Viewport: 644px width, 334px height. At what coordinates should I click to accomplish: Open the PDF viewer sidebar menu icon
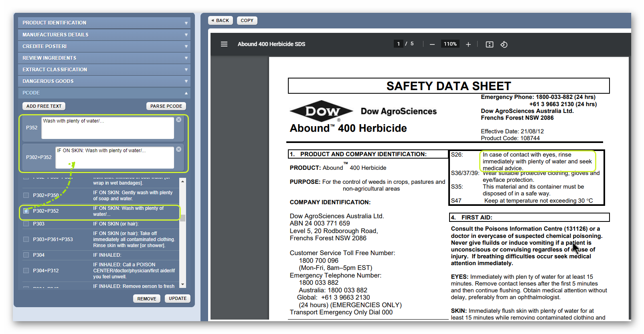(x=224, y=44)
